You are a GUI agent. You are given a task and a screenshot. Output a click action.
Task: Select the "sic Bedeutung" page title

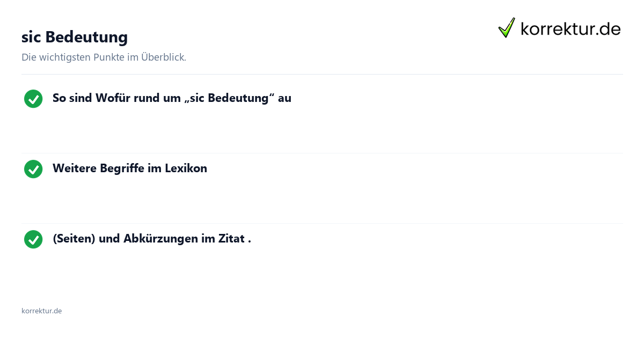click(x=75, y=37)
